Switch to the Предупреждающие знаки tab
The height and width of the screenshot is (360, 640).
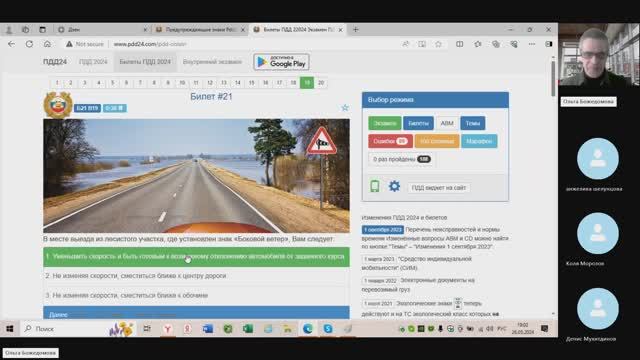[x=201, y=29]
